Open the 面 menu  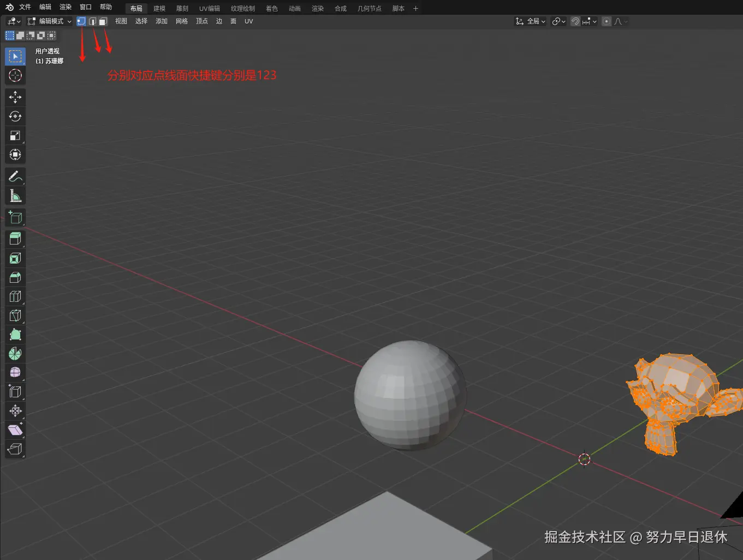233,21
